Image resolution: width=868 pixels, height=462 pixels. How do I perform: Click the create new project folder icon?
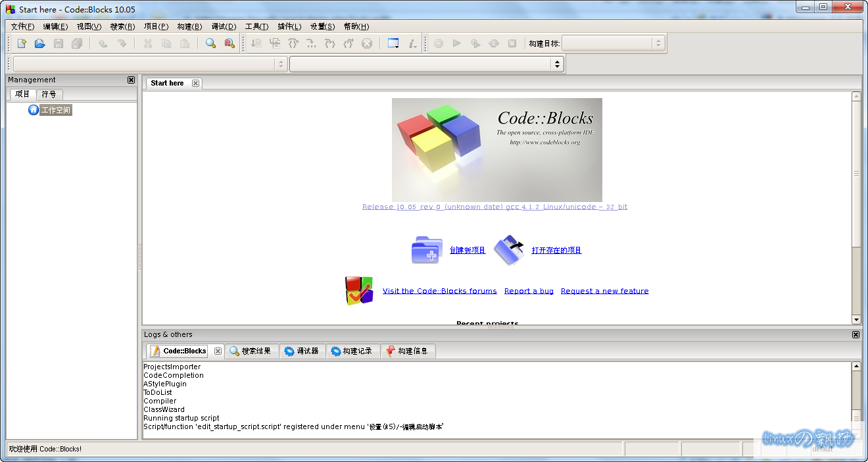427,250
